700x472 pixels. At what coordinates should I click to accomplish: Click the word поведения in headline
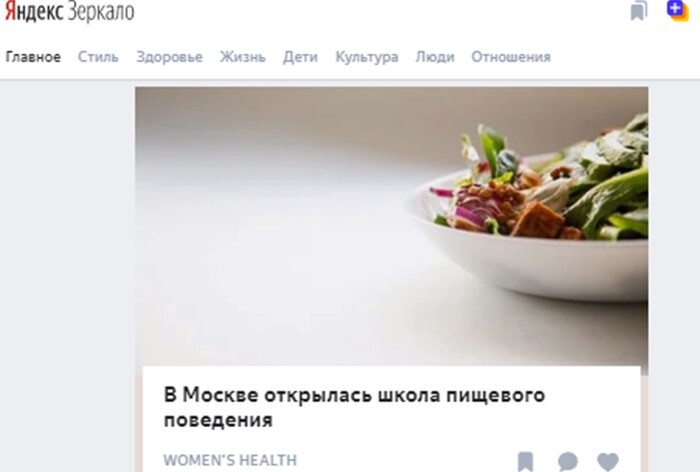coord(218,420)
